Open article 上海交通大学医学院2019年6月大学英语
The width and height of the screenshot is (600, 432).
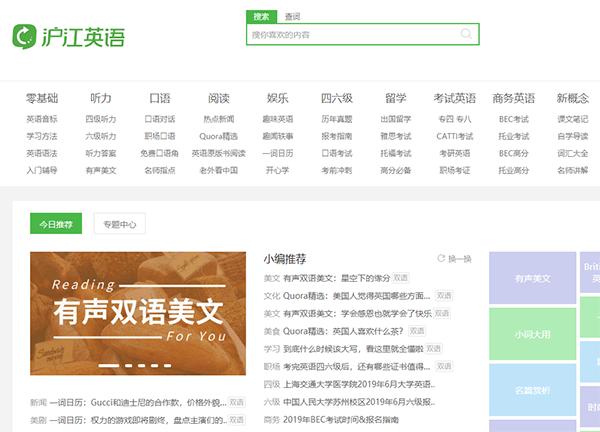point(359,384)
